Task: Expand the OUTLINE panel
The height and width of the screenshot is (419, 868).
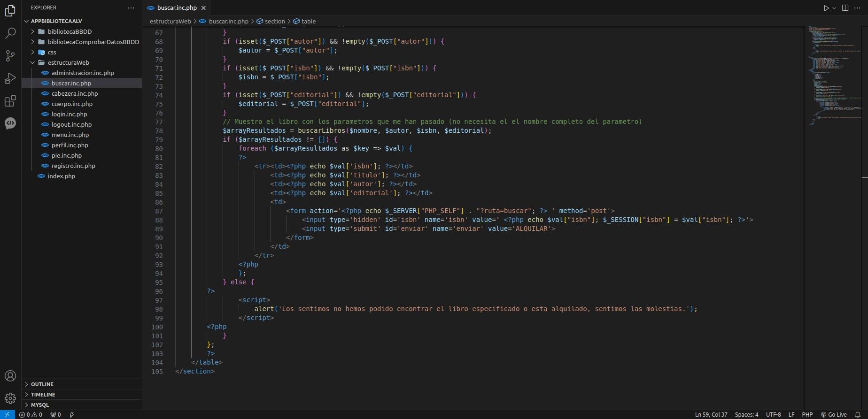Action: point(82,384)
